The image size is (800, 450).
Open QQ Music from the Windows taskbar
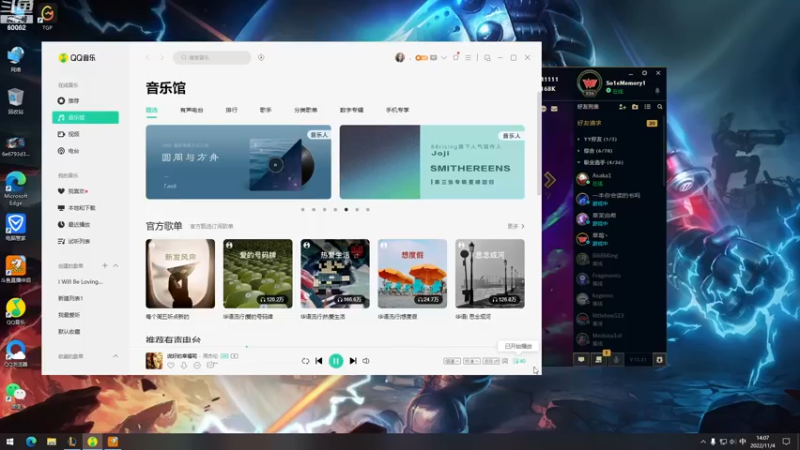click(x=92, y=441)
